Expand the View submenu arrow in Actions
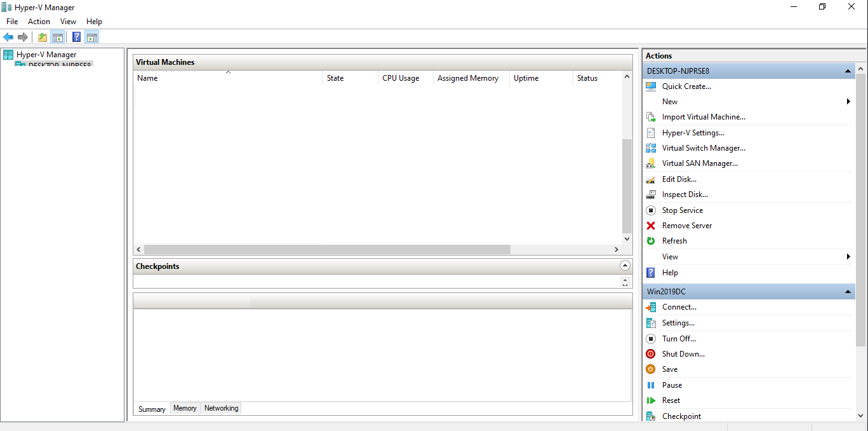Viewport: 868px width, 431px height. 848,257
